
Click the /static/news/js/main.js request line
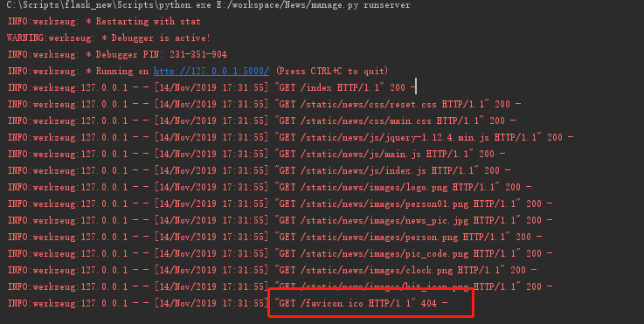(256, 154)
